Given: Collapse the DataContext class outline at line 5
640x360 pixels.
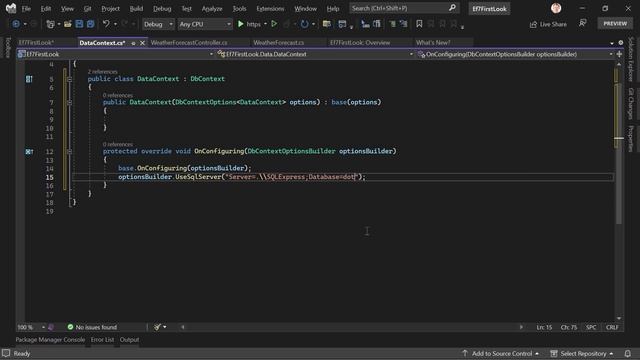Looking at the screenshot, I should tap(69, 79).
